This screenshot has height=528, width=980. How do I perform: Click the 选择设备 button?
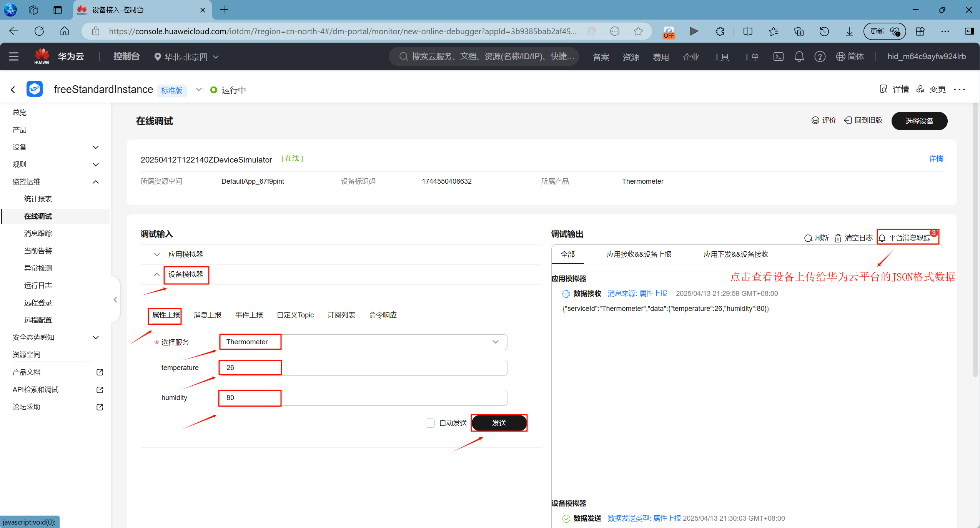919,121
